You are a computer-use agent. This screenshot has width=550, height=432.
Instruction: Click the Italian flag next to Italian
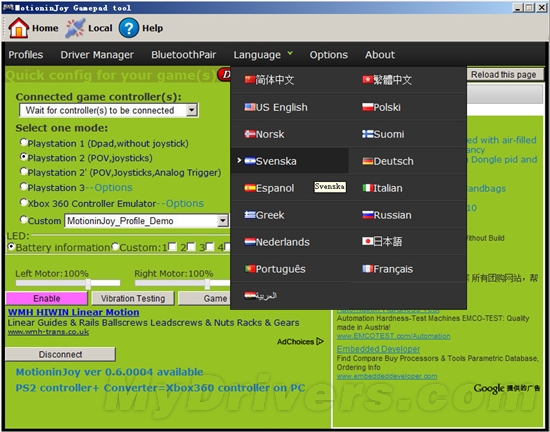tap(368, 188)
